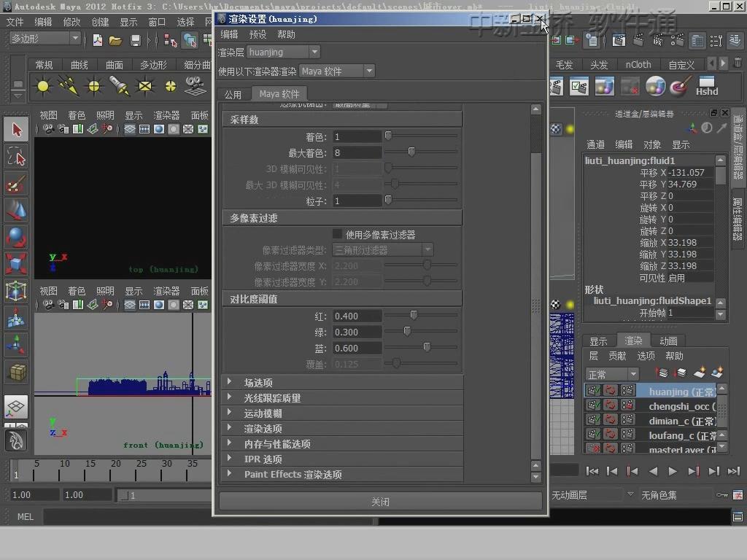747x560 pixels.
Task: Select the Scale tool cube icon
Action: (16, 264)
